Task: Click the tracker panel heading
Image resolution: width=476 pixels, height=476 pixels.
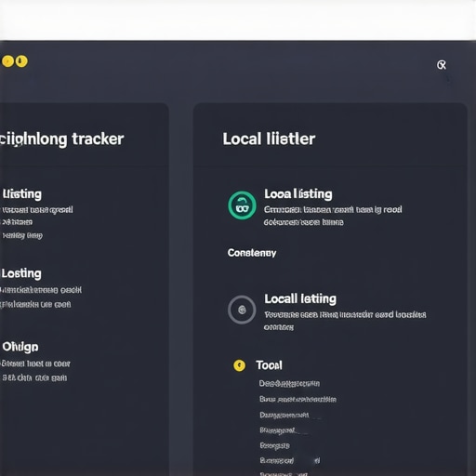Action: [62, 139]
